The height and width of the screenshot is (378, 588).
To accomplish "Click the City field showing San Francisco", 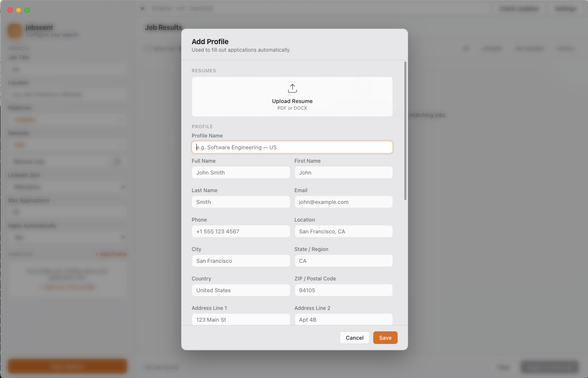I will [241, 261].
